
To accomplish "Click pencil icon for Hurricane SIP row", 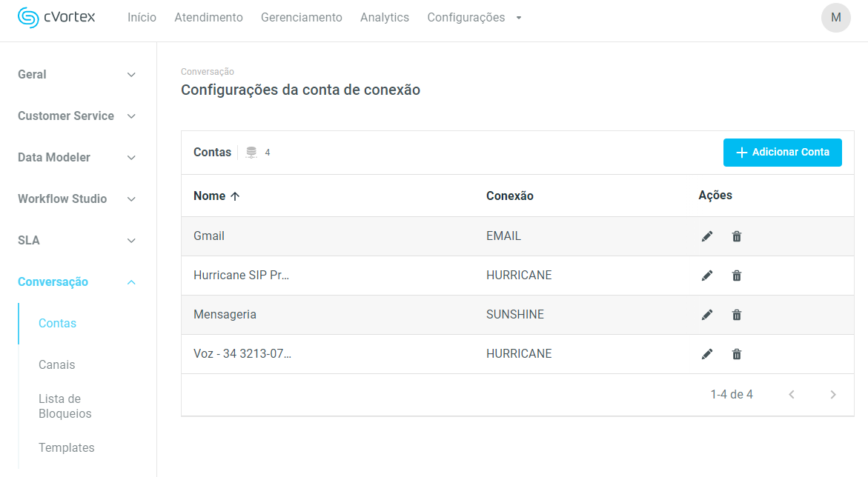I will pyautogui.click(x=707, y=276).
